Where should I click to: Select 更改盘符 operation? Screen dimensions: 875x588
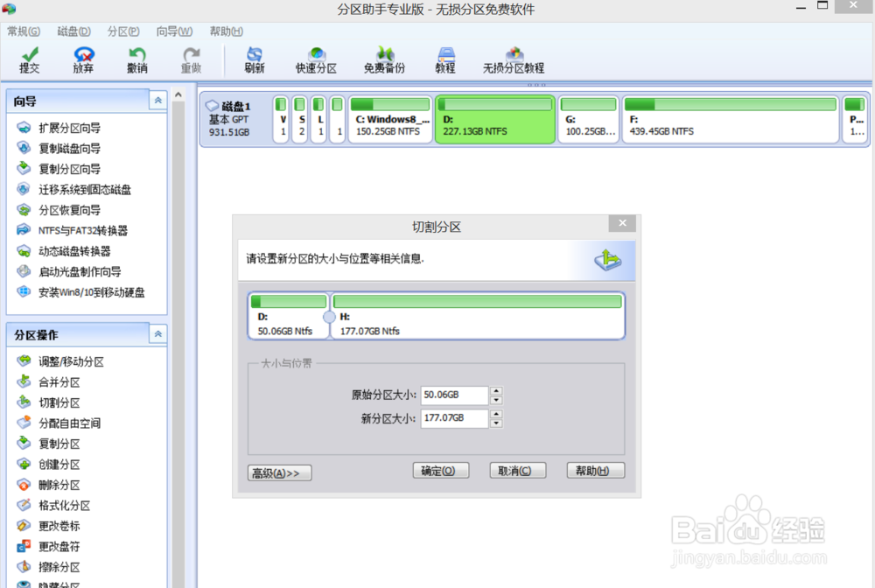coord(48,547)
